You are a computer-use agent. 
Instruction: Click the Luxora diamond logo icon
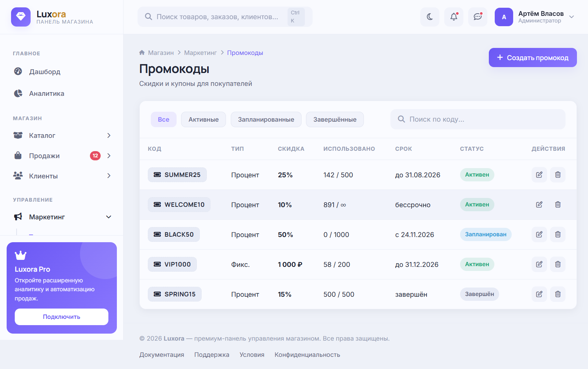[x=21, y=17]
